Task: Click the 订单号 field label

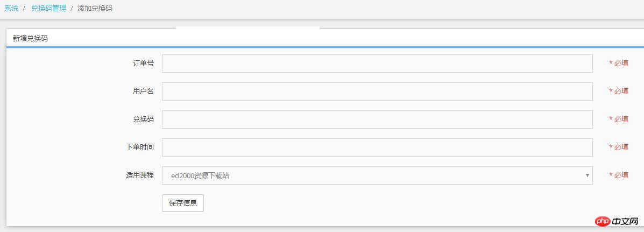Action: 143,64
